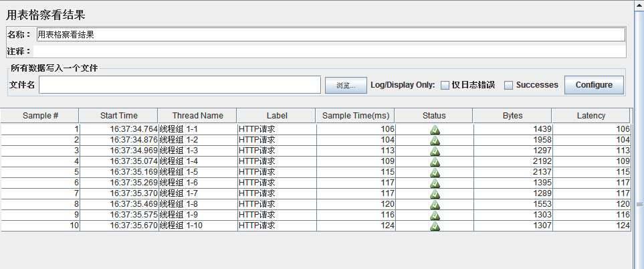Click start time 16:37:34.764
This screenshot has width=644, height=269.
tap(134, 129)
